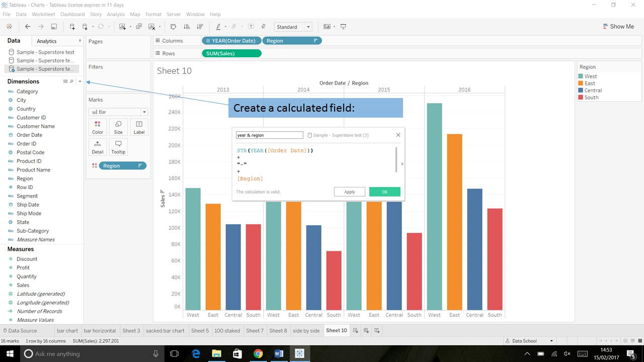Viewport: 644px width, 362px height.
Task: Click the Swap rows and columns icon
Action: pos(174,27)
